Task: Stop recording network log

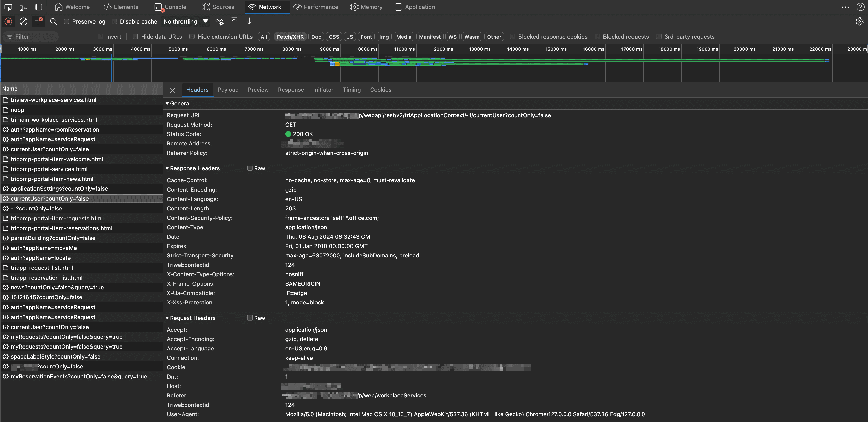Action: tap(8, 22)
